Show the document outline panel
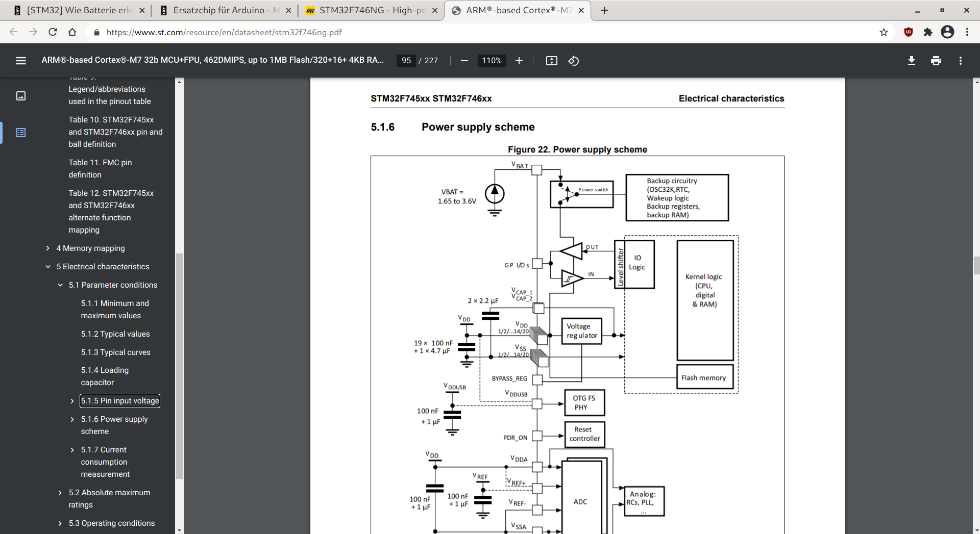 21,133
